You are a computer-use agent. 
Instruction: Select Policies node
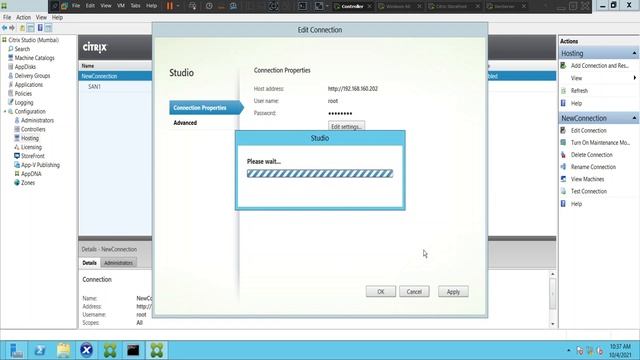23,93
